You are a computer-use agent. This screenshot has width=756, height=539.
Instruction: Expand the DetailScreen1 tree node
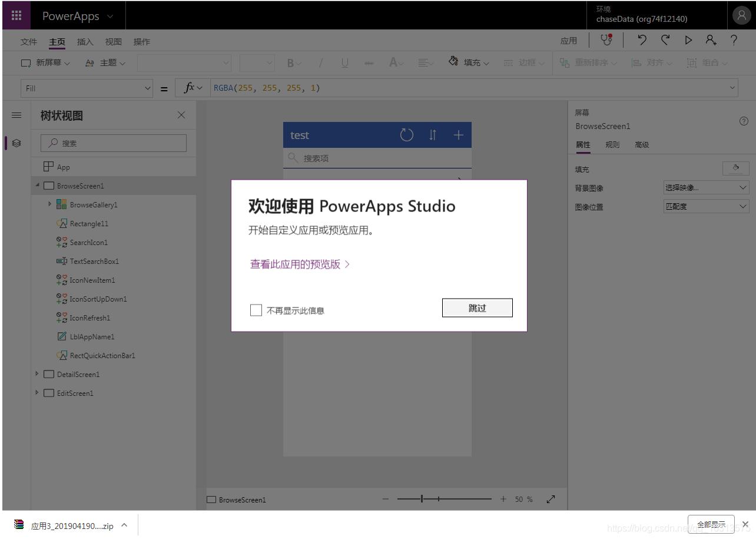coord(37,374)
